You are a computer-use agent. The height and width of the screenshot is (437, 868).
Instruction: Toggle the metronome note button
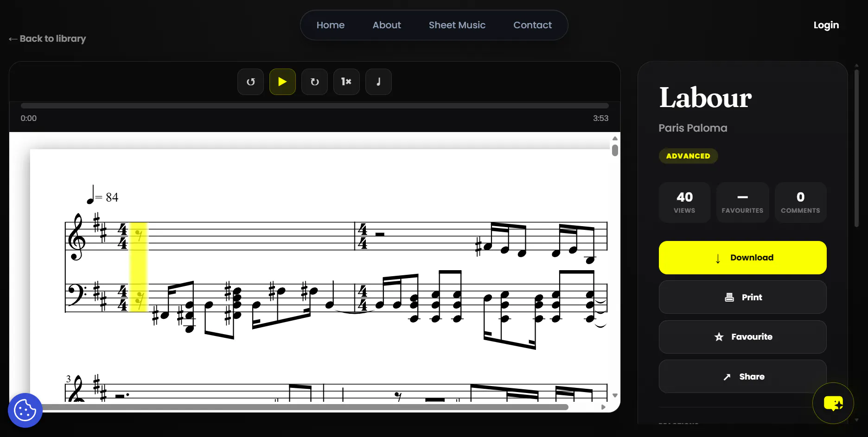point(378,82)
